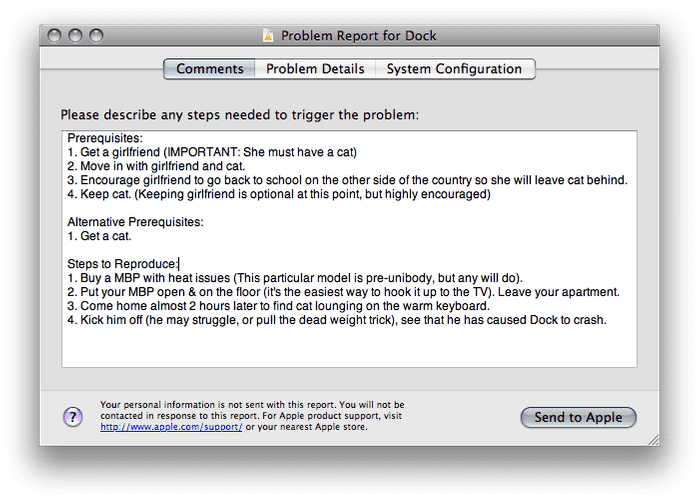Close the Problem Report window
The height and width of the screenshot is (501, 700).
point(54,35)
